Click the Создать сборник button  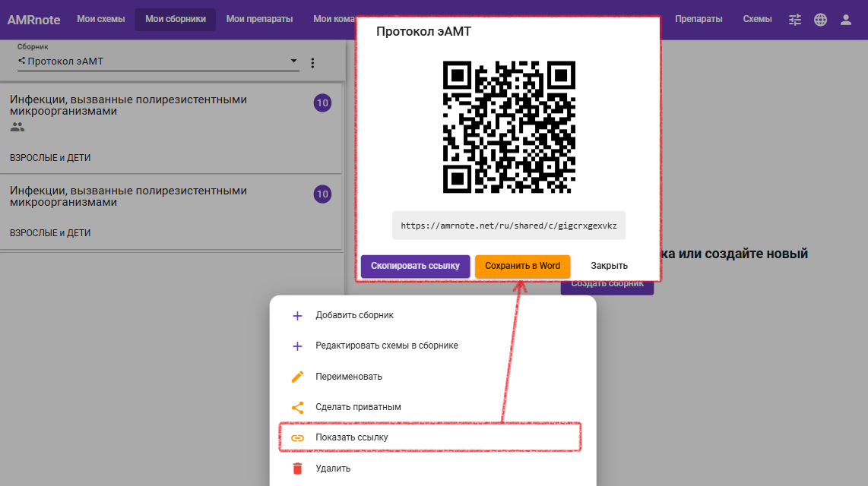coord(607,288)
